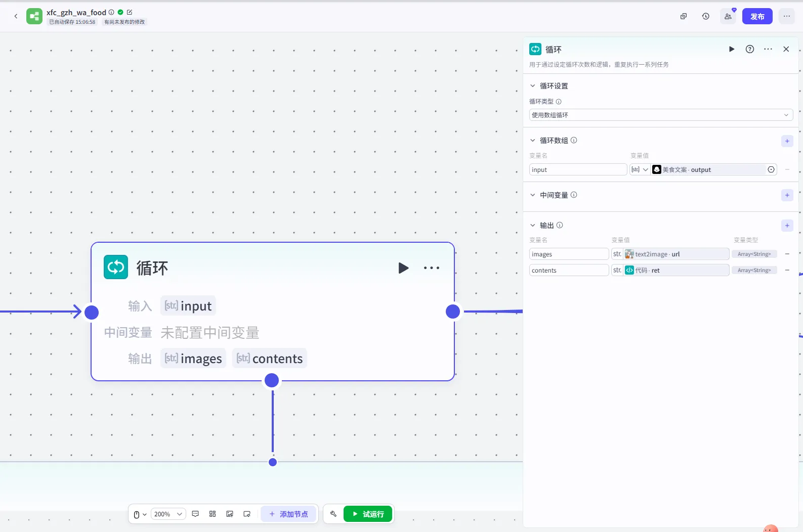
Task: Click the contents tag in the node
Action: (x=270, y=359)
